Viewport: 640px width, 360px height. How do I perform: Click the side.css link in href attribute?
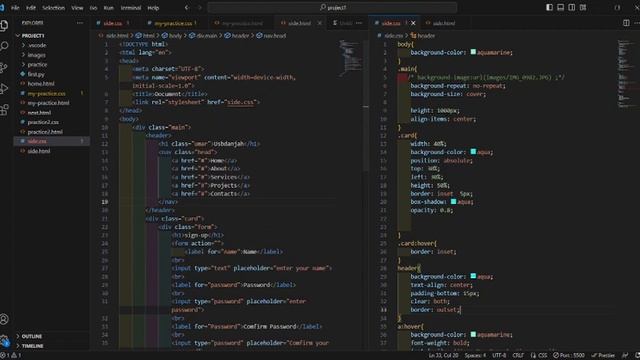(x=240, y=102)
